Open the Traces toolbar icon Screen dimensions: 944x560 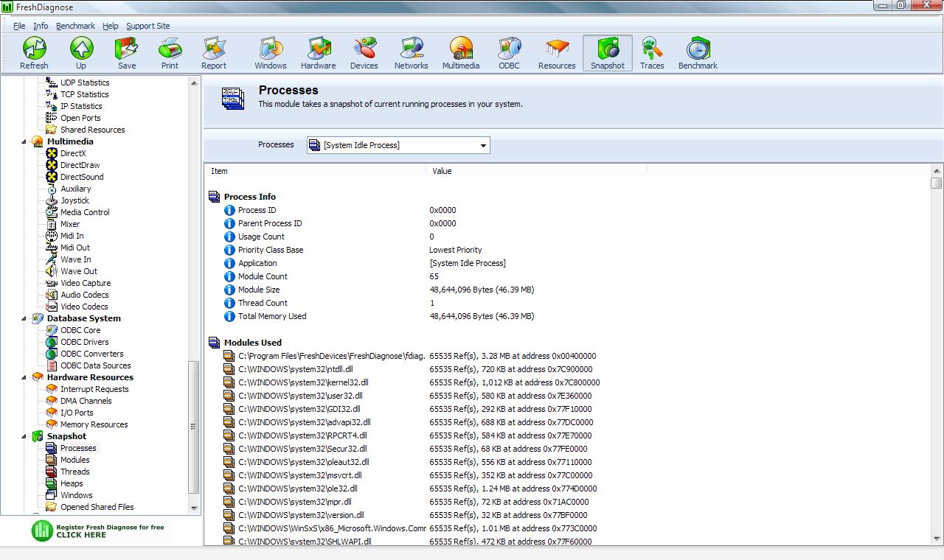click(x=652, y=53)
